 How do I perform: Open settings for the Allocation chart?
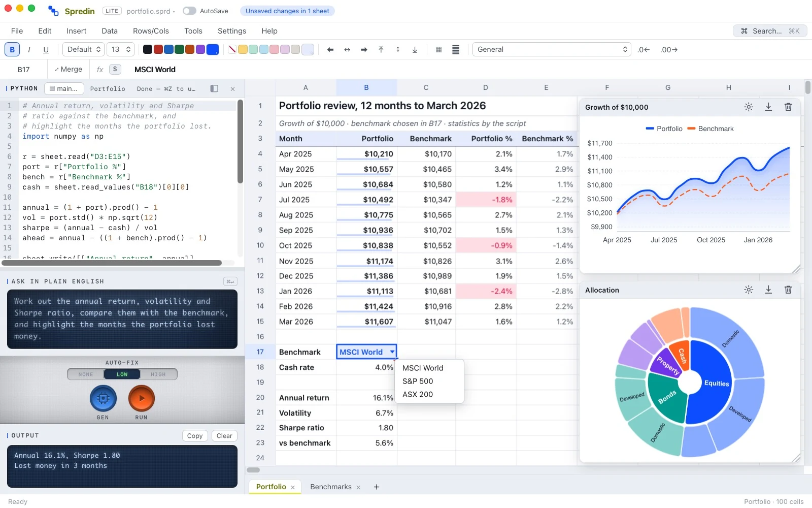(x=749, y=290)
